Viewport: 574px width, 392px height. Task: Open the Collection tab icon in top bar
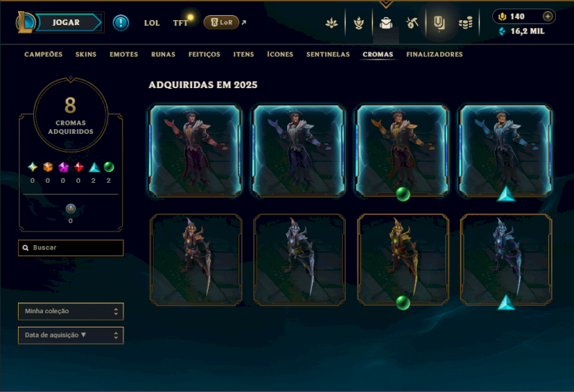click(439, 23)
